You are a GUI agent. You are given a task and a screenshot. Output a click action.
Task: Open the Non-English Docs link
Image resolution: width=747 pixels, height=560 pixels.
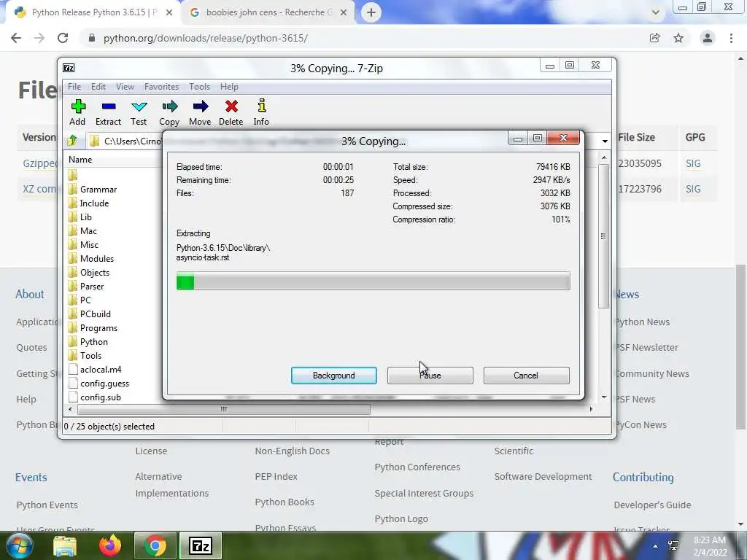[292, 451]
